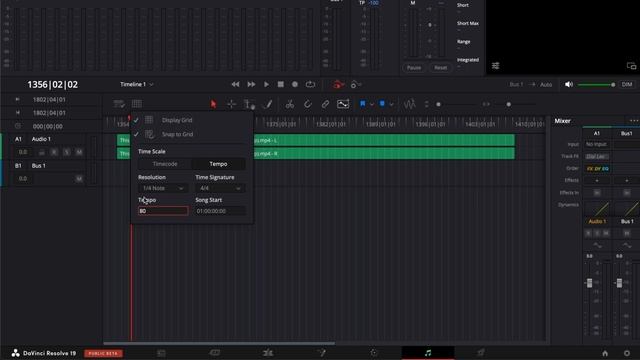Select the Audio 1 track name

click(x=41, y=139)
